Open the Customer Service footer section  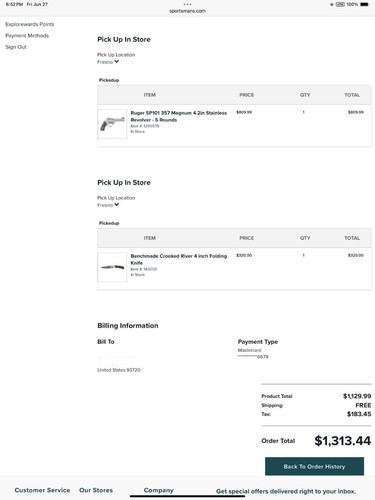[x=42, y=490]
